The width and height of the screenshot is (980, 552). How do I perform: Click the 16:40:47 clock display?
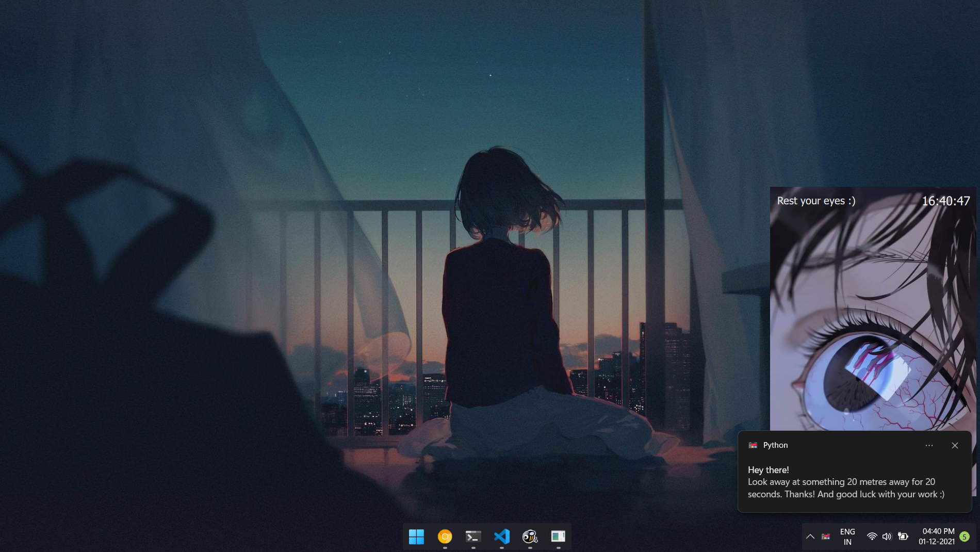(x=945, y=201)
